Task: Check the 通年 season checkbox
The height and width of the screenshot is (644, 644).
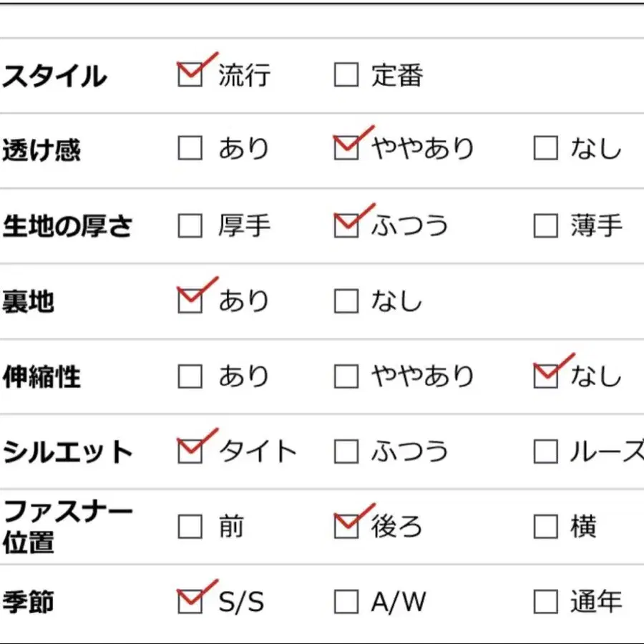Action: (x=545, y=602)
